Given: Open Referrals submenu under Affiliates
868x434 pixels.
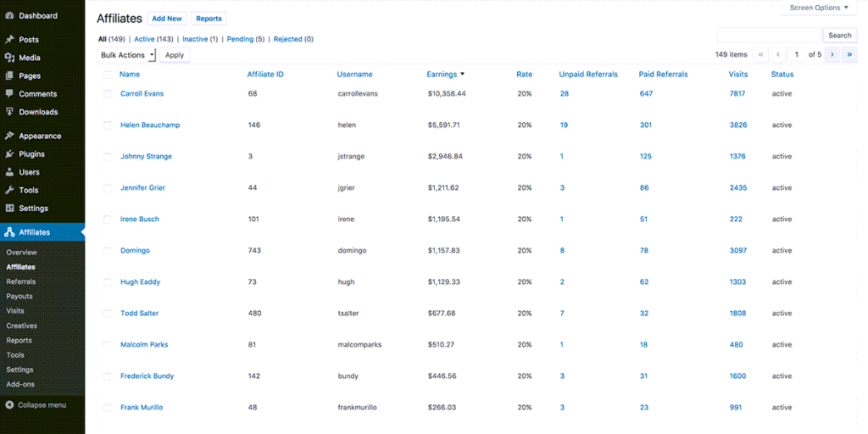Looking at the screenshot, I should (21, 281).
